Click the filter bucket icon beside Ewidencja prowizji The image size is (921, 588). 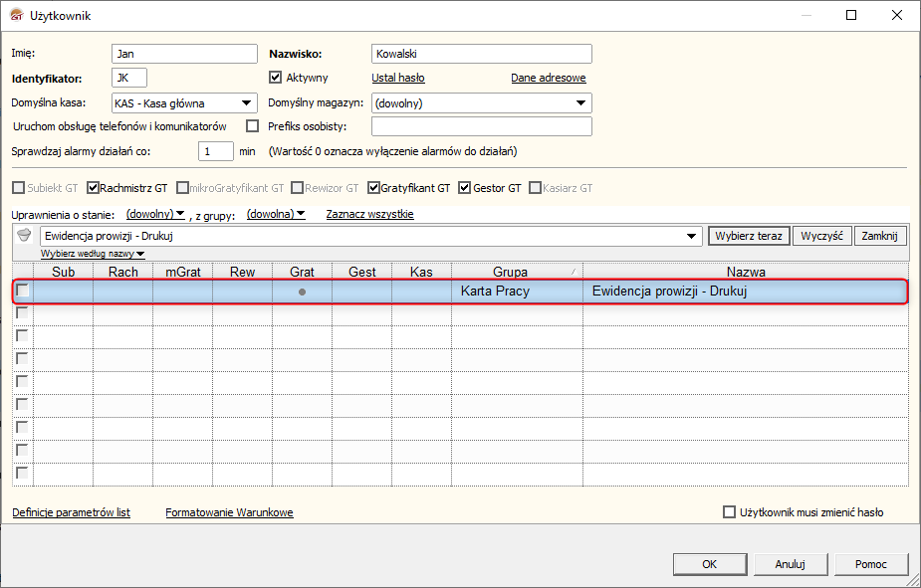(24, 236)
